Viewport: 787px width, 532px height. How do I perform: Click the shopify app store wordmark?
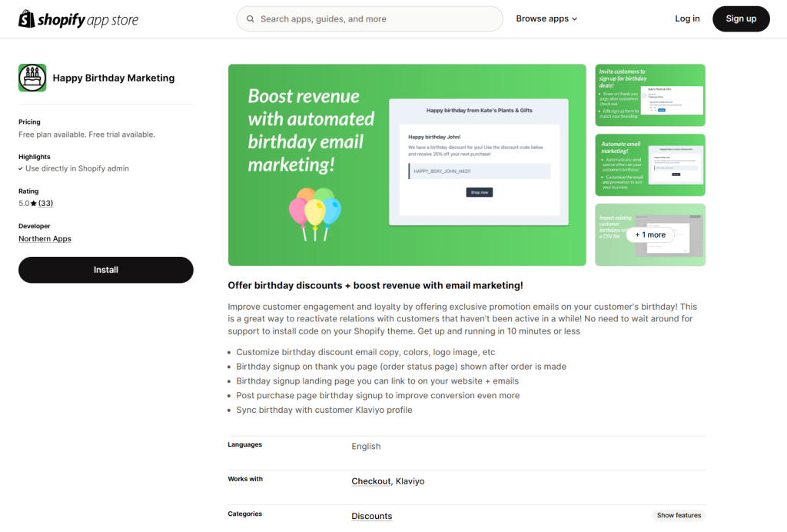88,19
